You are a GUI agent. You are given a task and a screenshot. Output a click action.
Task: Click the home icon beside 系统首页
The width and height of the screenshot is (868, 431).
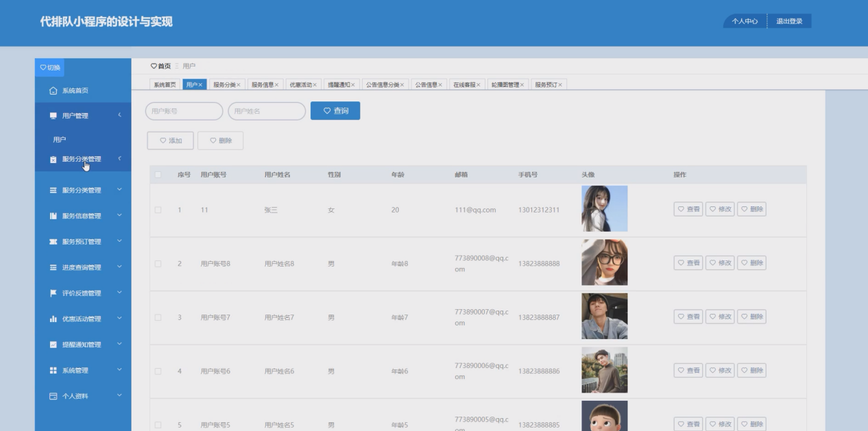[53, 90]
